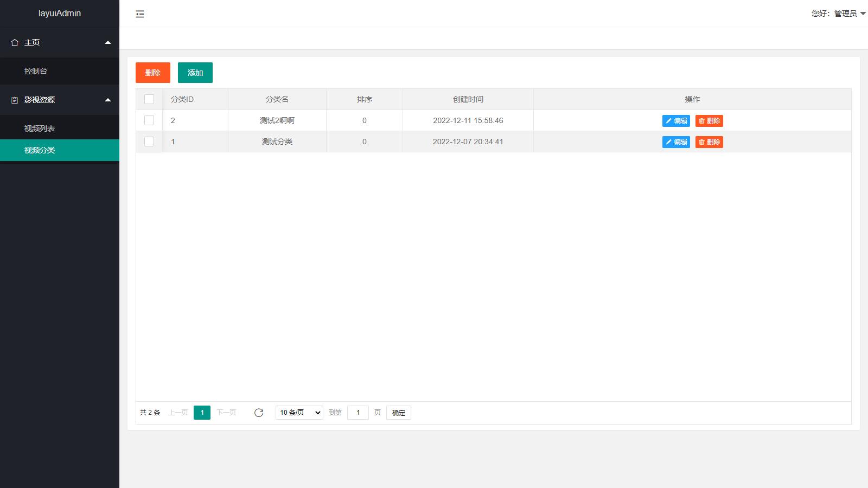The height and width of the screenshot is (488, 868).
Task: Click the page number jump input field
Action: coord(358,413)
